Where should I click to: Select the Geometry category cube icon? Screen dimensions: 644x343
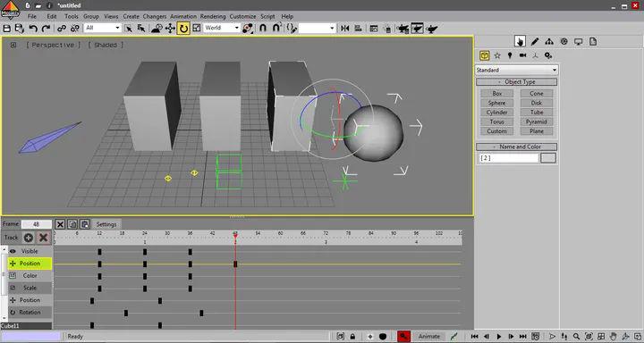point(484,55)
